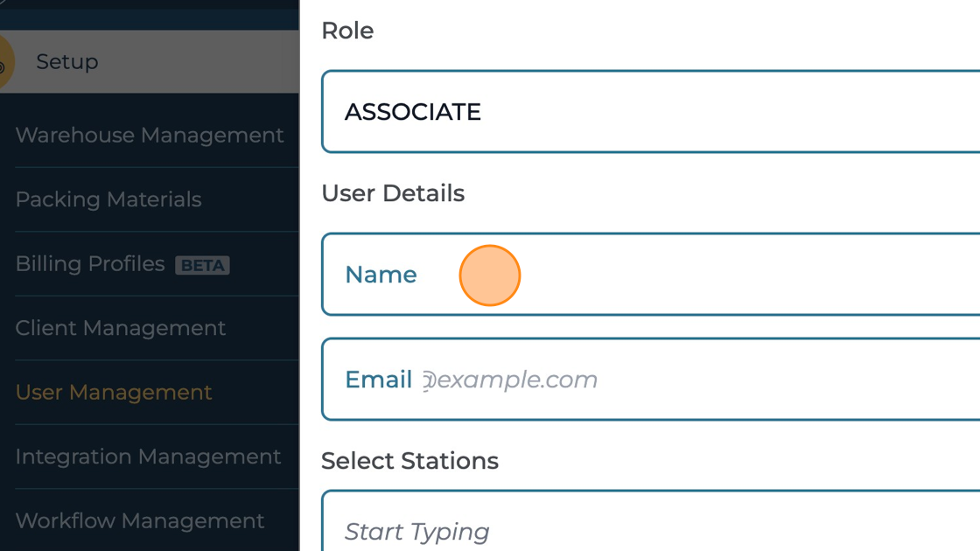This screenshot has width=980, height=551.
Task: Click the gold Setup icon in sidebar
Action: pos(5,62)
